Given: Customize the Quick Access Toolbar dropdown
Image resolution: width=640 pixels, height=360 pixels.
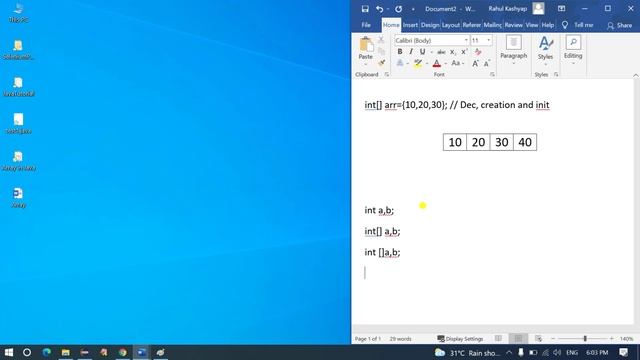Looking at the screenshot, I should point(413,9).
